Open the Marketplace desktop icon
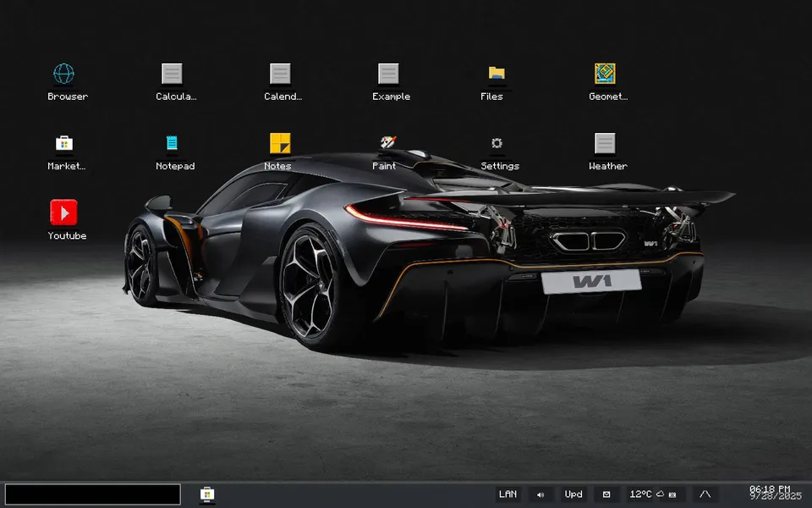 point(63,143)
